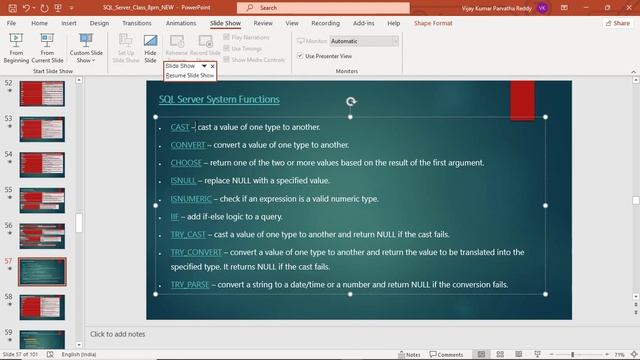Screen dimensions: 640x360
Task: Switch to Slide Sorter view
Action: 500,354
